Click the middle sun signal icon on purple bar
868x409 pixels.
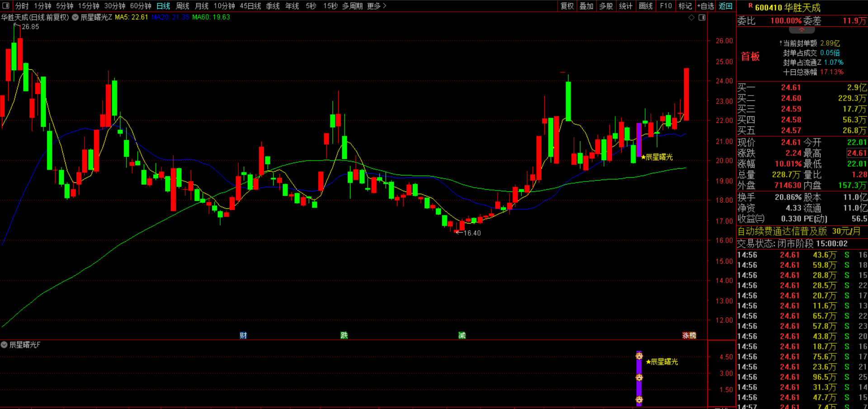[x=639, y=377]
